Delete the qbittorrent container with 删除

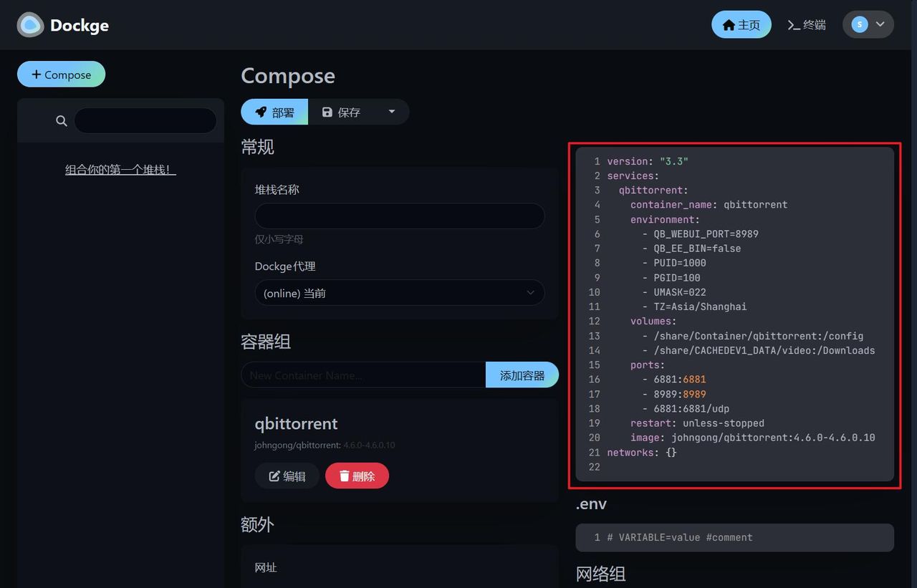[357, 476]
